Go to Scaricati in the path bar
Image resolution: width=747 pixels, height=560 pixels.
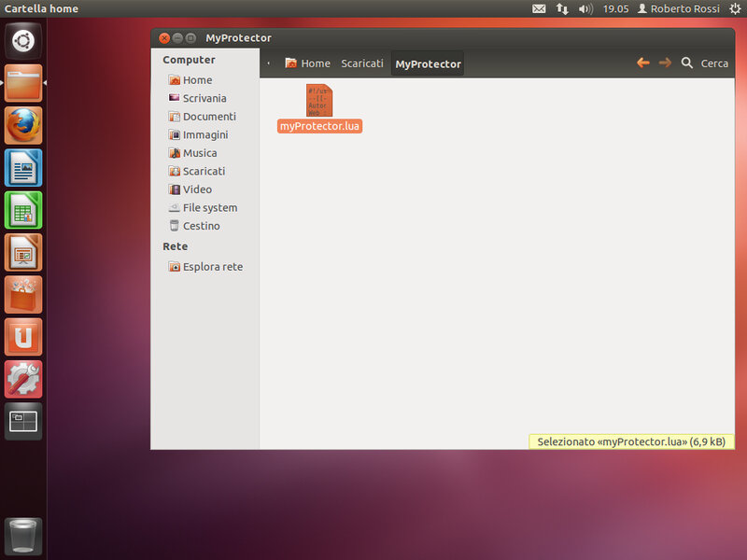click(361, 63)
